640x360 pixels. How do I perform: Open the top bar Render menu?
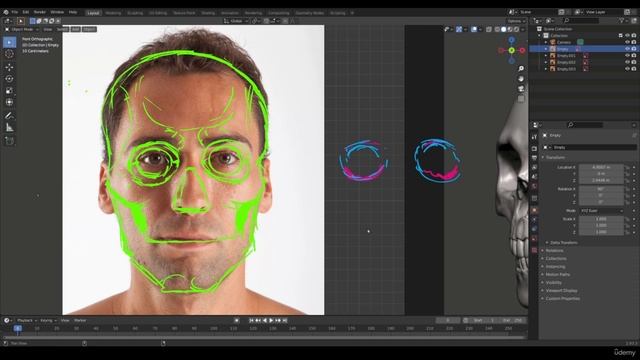tap(40, 12)
